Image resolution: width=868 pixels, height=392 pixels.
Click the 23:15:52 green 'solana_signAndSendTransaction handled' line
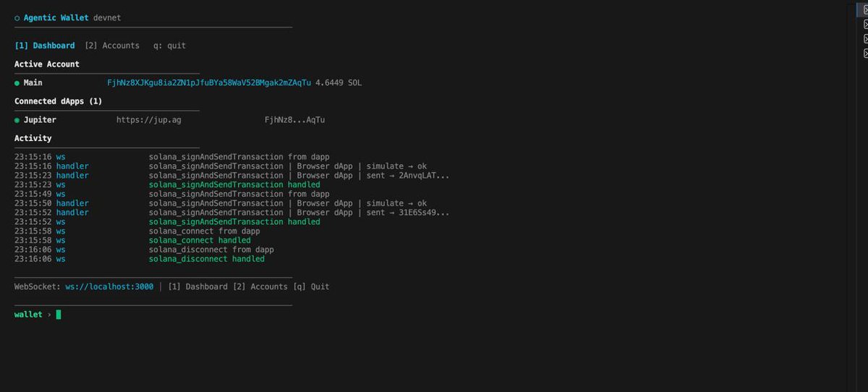[234, 222]
